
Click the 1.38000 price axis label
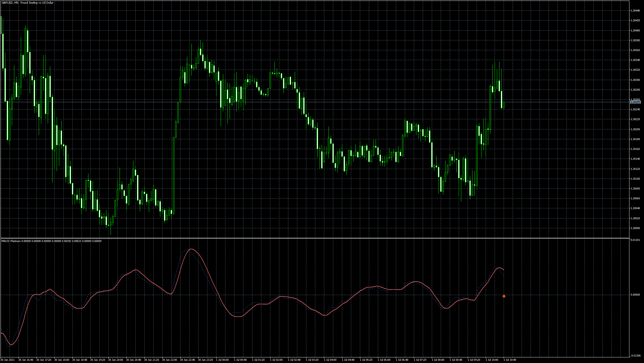coord(635,228)
